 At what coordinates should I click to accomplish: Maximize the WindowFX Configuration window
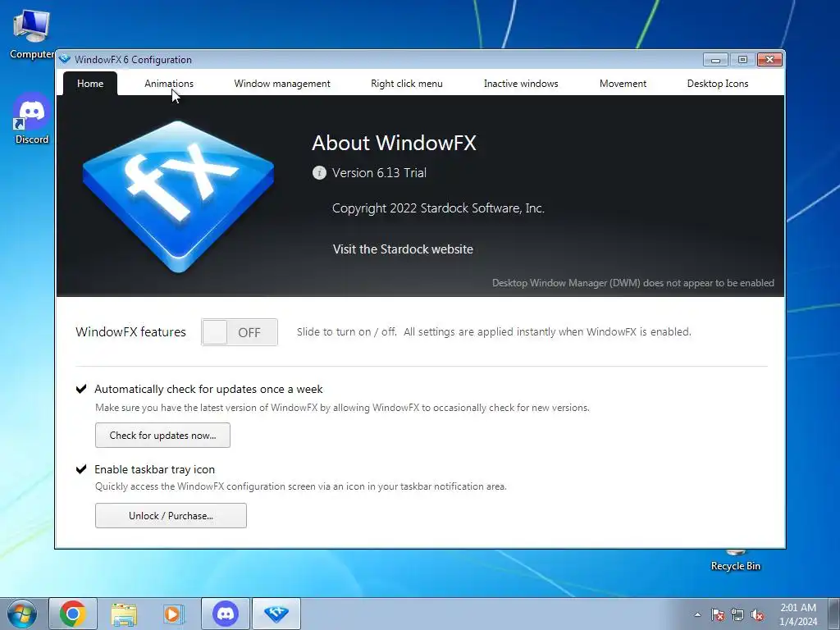click(742, 59)
